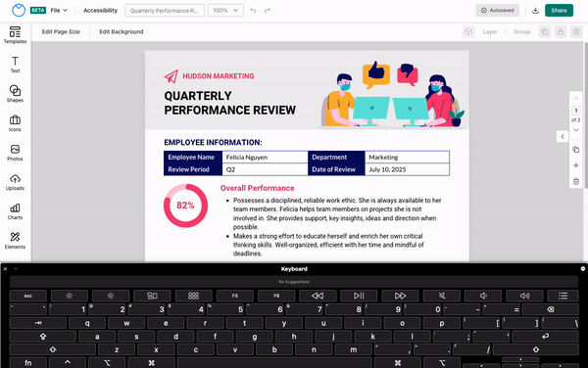
Task: Click the backspace key on on-screen keyboard
Action: click(x=550, y=309)
